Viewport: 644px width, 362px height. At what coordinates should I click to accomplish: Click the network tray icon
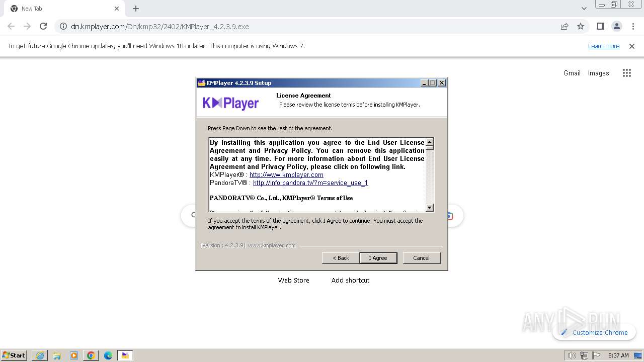[584, 355]
